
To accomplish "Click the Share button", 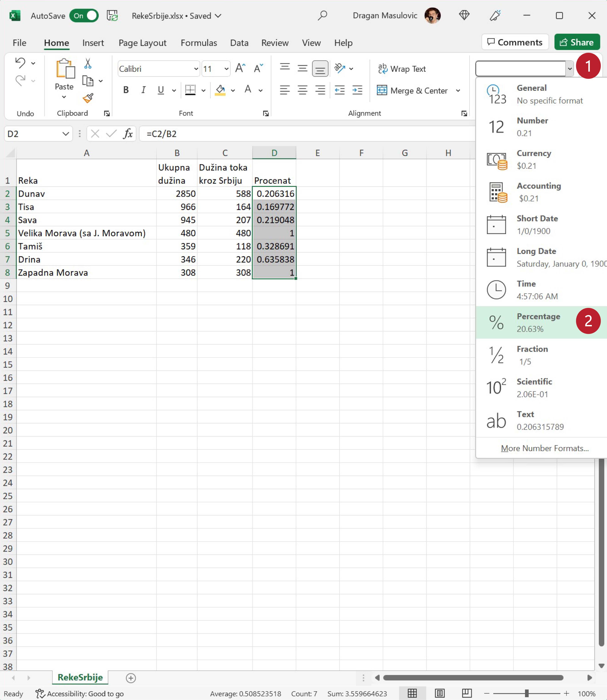I will coord(577,42).
